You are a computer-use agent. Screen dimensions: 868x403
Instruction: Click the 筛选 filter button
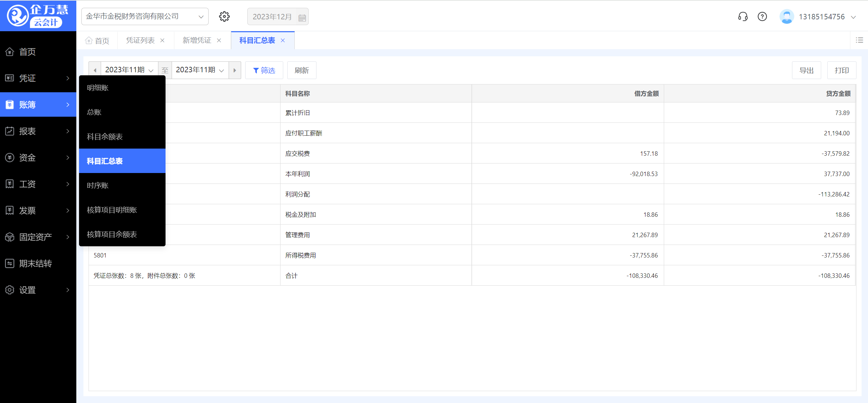point(264,70)
